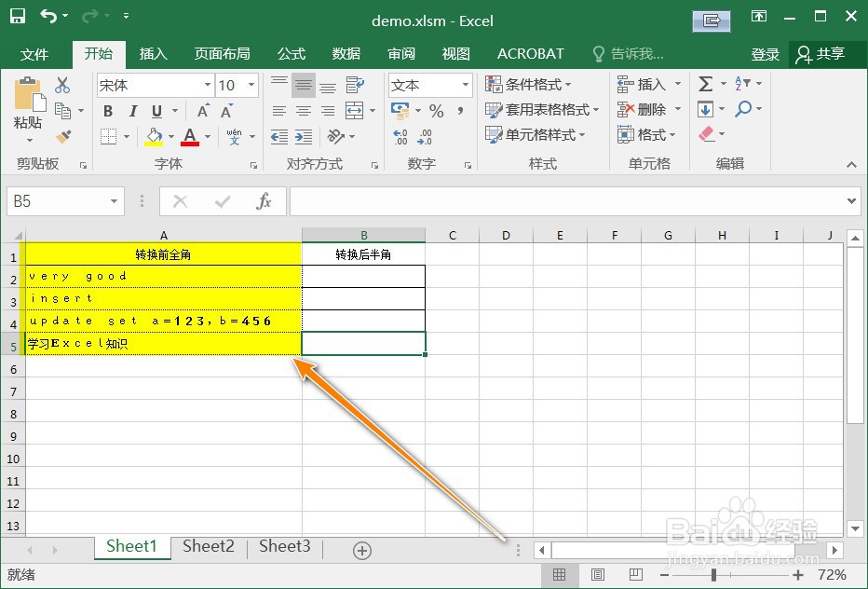Click Decrease Decimal icon

click(425, 136)
